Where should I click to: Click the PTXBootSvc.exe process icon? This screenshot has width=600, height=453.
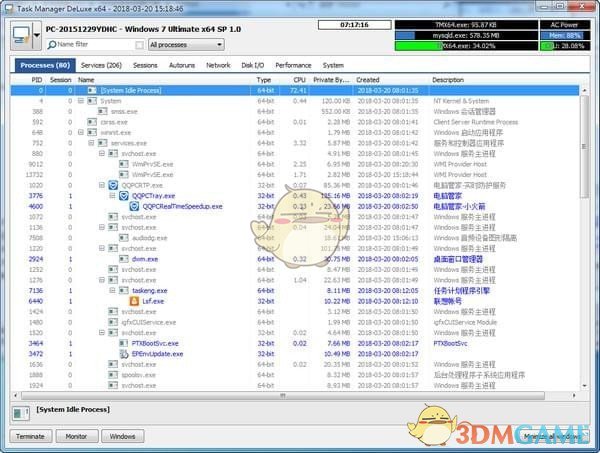124,344
